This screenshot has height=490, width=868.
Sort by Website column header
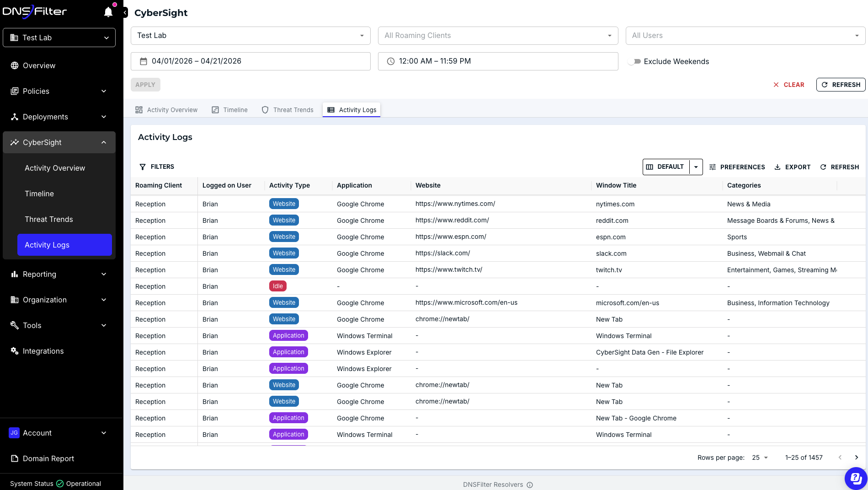[x=428, y=185]
